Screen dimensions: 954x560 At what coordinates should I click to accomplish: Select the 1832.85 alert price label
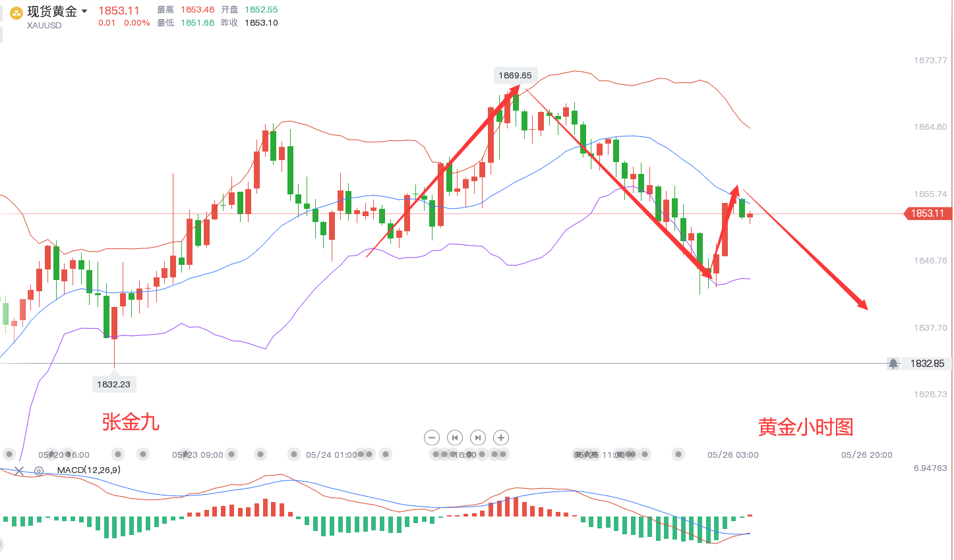927,364
